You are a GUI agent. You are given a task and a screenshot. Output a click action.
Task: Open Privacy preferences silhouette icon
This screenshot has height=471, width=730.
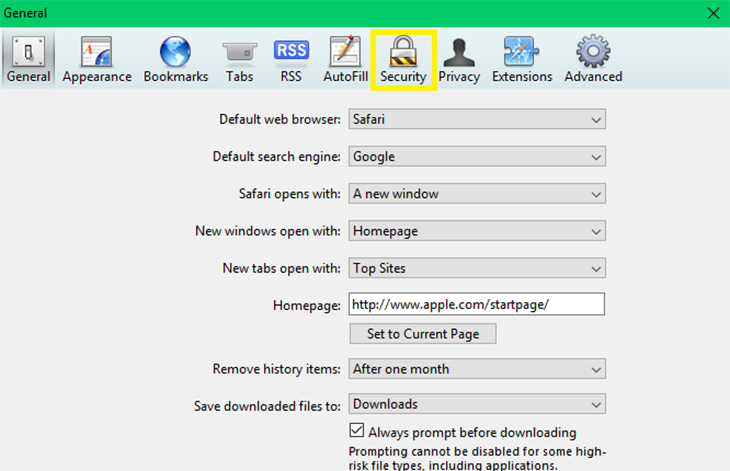coord(459,52)
